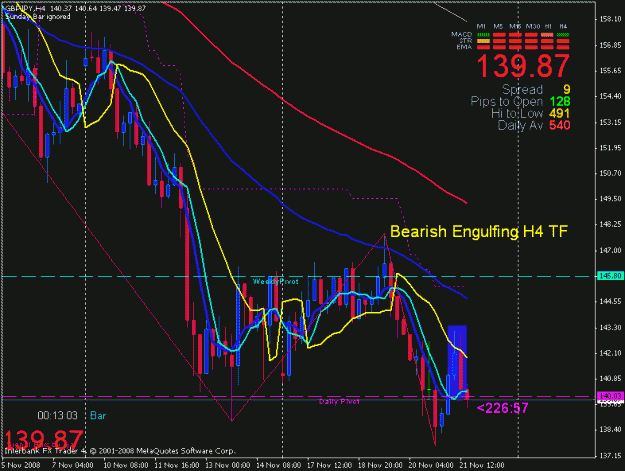
Task: Click the red Daily Av value 540
Action: (560, 126)
